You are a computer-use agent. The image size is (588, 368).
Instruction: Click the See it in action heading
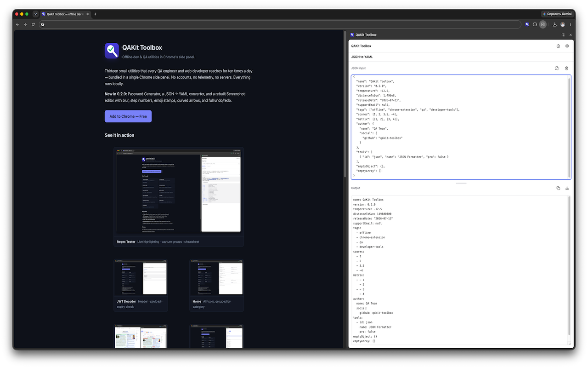(x=119, y=135)
